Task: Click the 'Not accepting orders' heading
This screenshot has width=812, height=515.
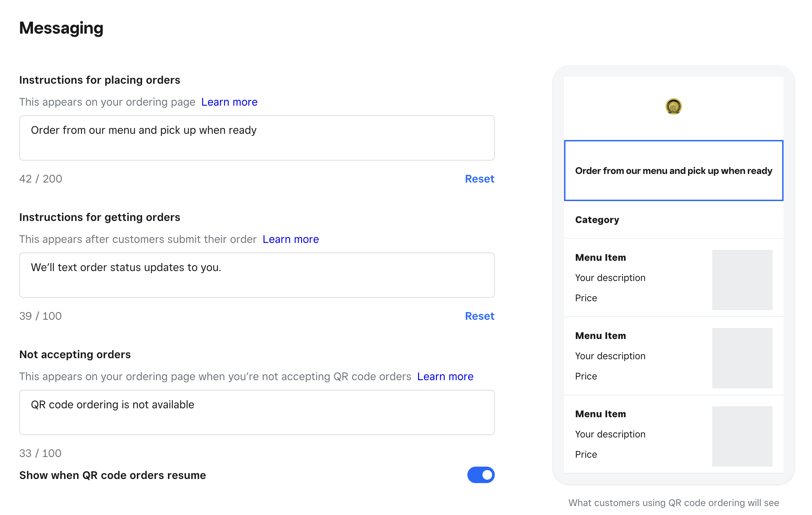Action: coord(75,354)
